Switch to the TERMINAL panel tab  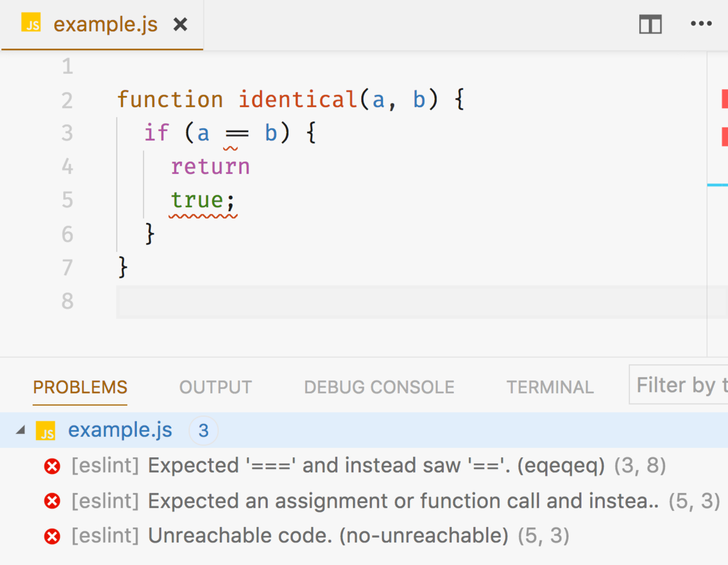[x=550, y=387]
